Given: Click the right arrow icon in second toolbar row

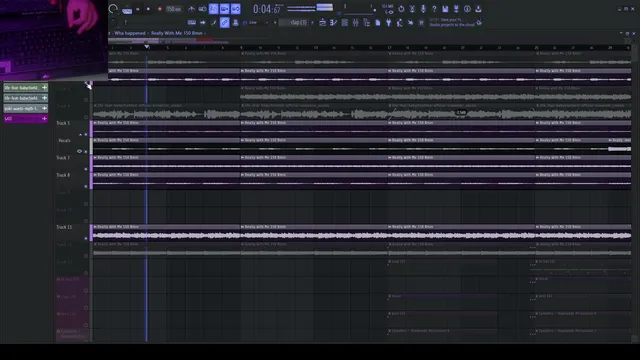Looking at the screenshot, I should pos(203,22).
